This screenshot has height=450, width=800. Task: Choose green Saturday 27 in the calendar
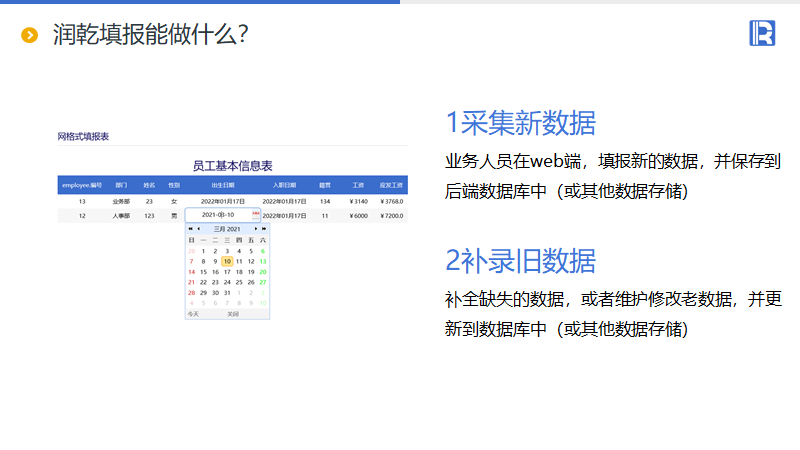(x=263, y=282)
